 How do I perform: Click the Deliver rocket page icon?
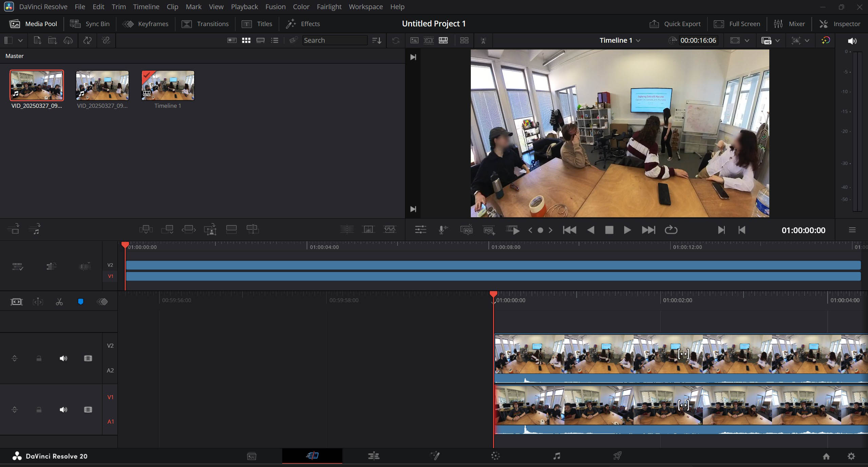[617, 456]
